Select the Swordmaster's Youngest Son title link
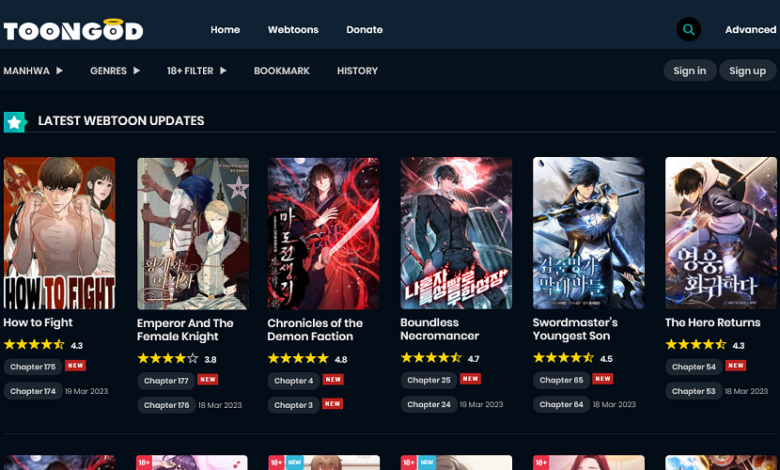Screen dimensions: 780x470 pos(575,329)
